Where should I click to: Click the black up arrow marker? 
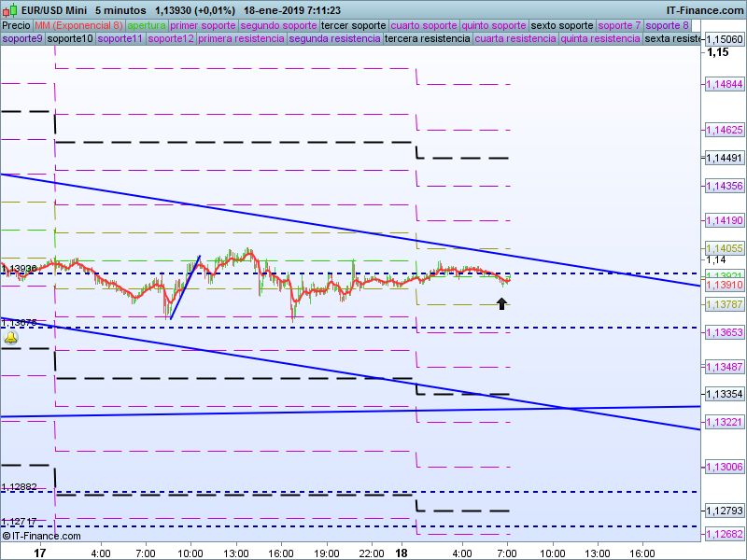(501, 302)
